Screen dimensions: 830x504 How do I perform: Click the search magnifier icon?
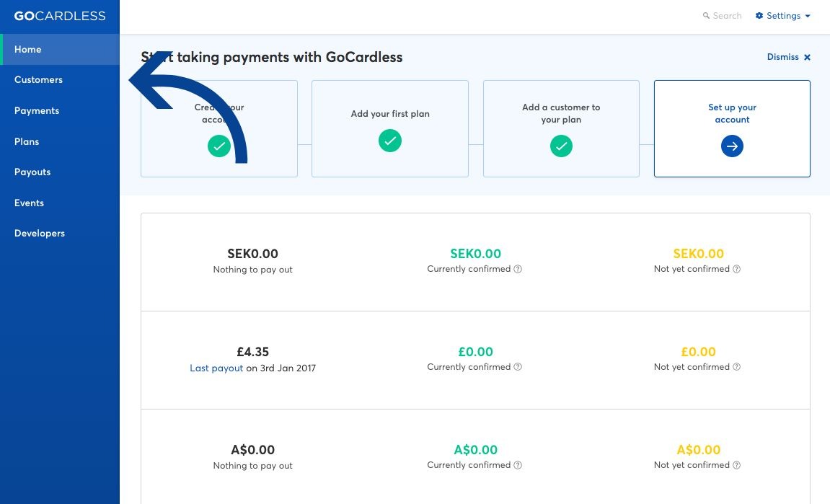tap(706, 16)
